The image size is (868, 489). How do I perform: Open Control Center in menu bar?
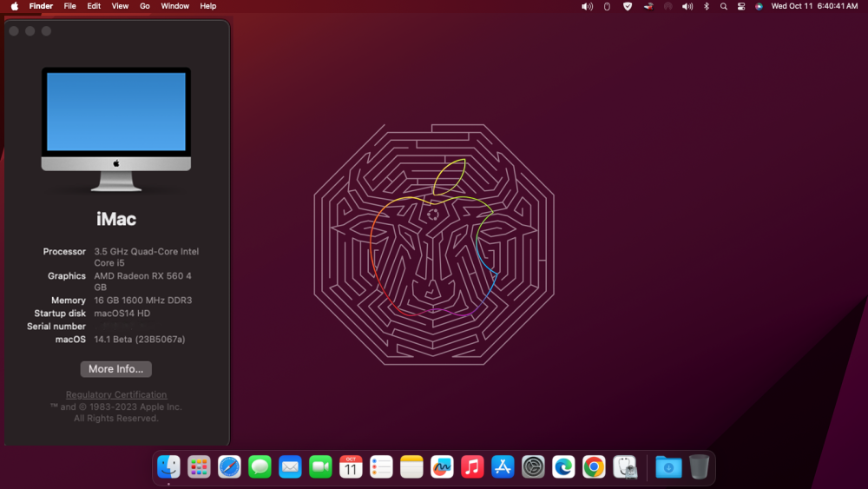741,6
